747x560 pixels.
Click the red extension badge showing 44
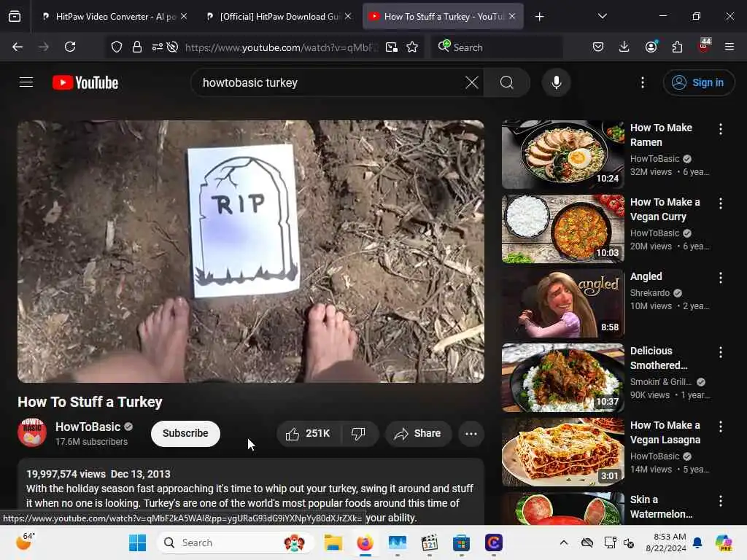(704, 46)
